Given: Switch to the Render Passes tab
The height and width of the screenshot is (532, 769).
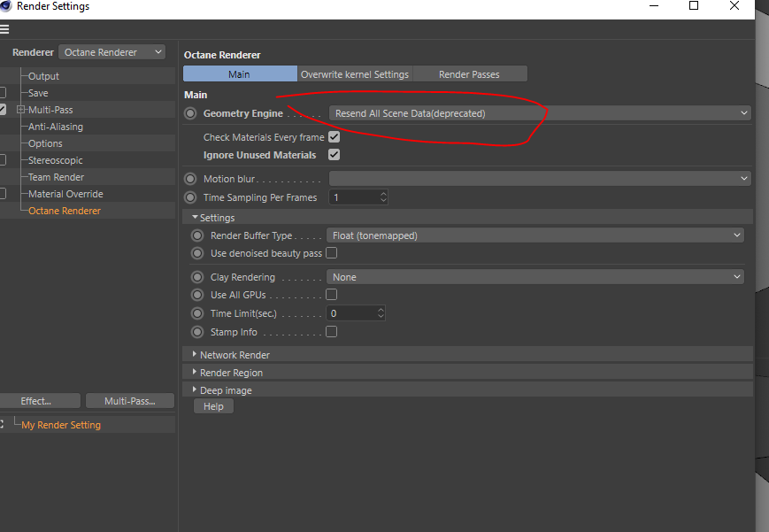Looking at the screenshot, I should (x=469, y=74).
